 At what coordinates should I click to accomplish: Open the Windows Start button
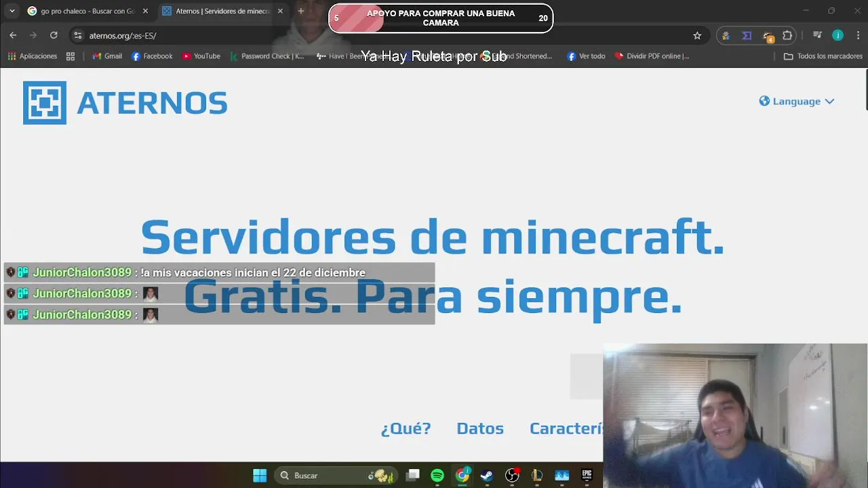(260, 476)
